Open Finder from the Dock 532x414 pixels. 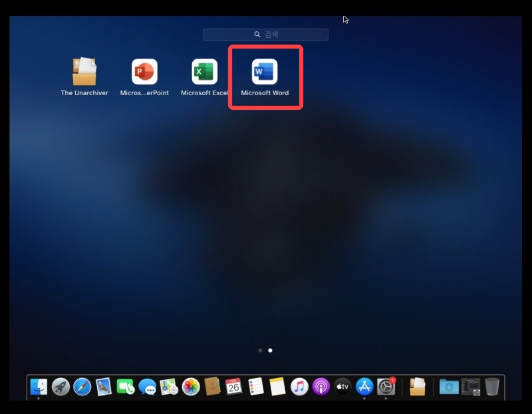click(x=39, y=387)
